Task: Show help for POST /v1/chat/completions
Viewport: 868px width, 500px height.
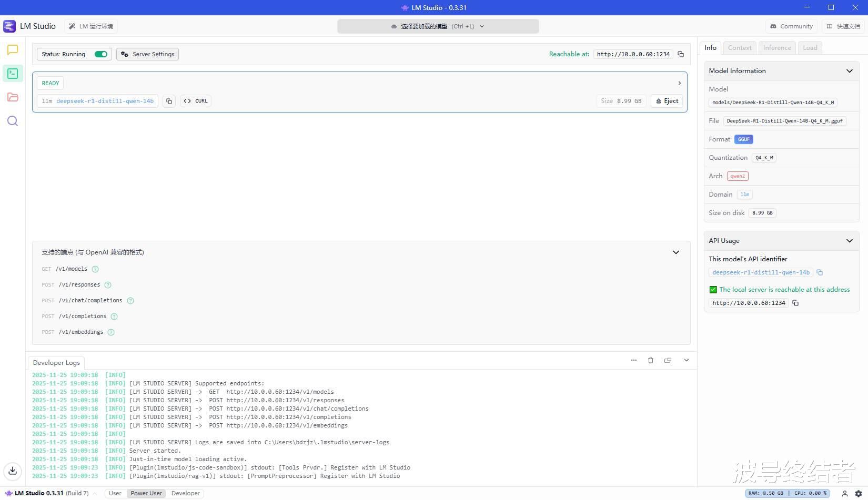Action: coord(130,301)
